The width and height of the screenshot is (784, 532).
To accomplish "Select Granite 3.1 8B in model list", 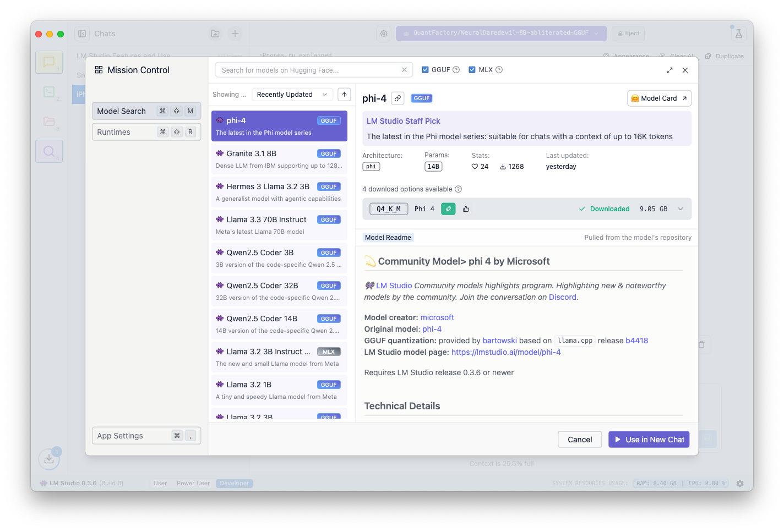I will [x=279, y=159].
